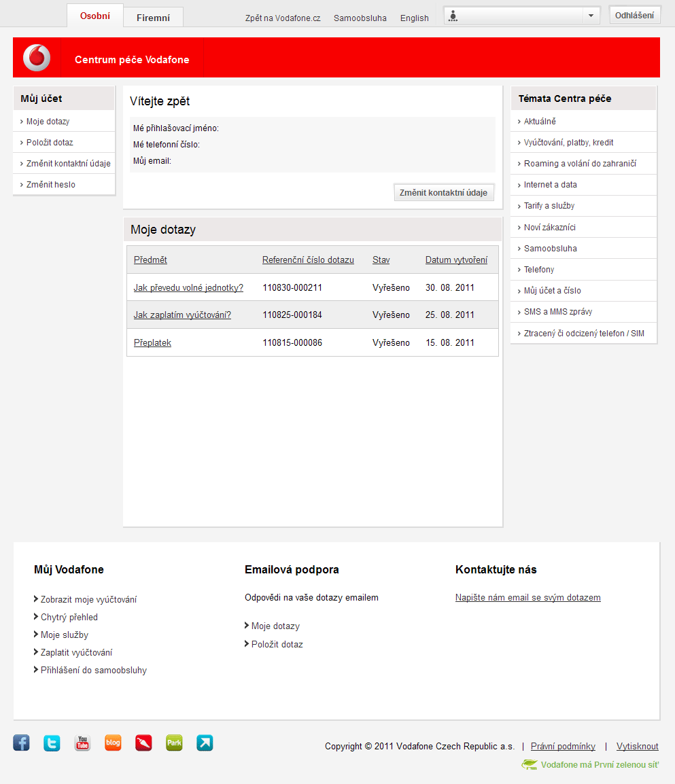The image size is (675, 784).
Task: Open the orange blog icon
Action: [x=113, y=743]
